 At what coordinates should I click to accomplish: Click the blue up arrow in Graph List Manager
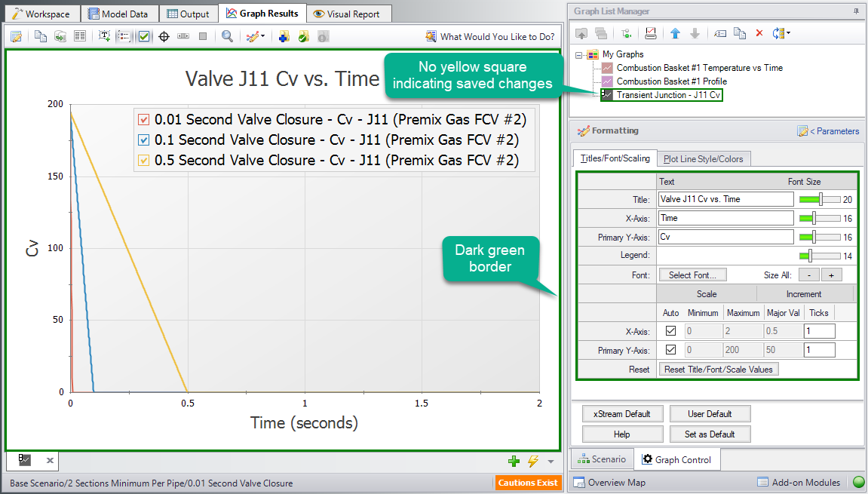(x=676, y=33)
